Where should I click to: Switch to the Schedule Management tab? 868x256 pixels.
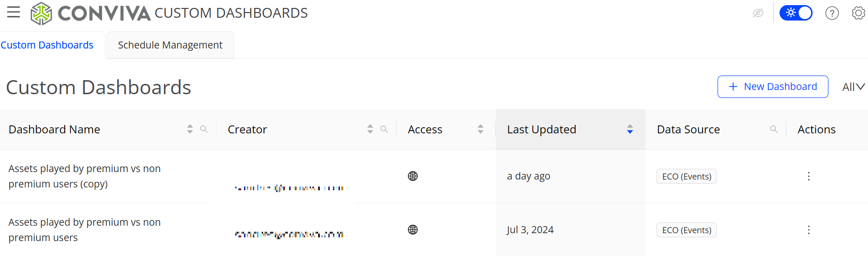click(170, 45)
